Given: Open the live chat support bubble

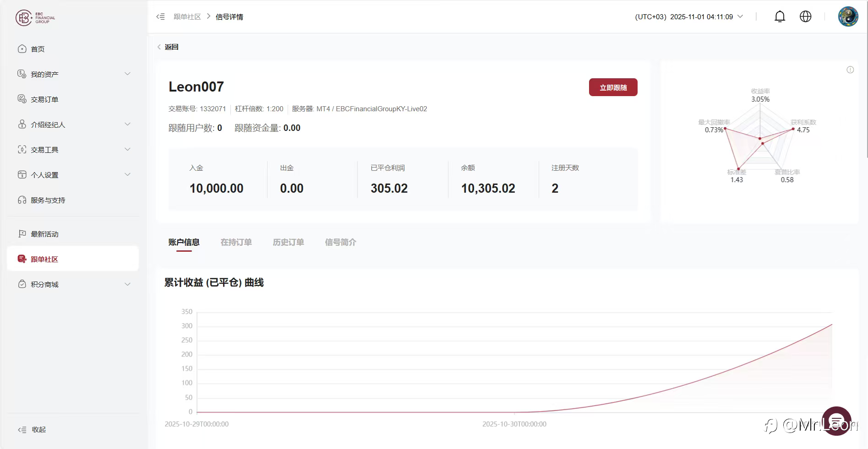Looking at the screenshot, I should coord(836,421).
